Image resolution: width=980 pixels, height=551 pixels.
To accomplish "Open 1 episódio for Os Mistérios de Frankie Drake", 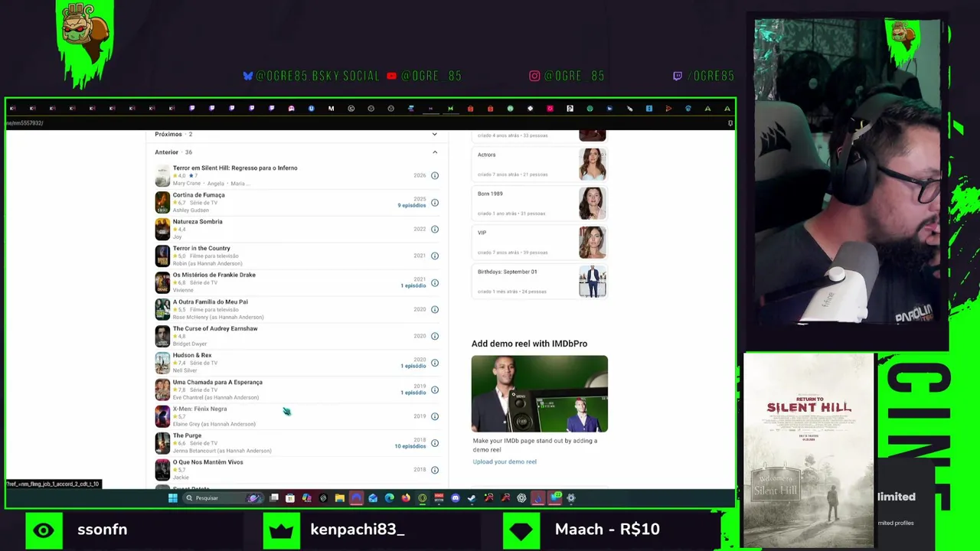I will coord(413,285).
